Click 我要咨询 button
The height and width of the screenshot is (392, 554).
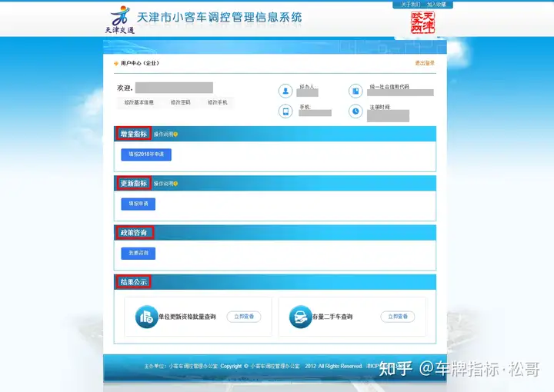click(138, 254)
